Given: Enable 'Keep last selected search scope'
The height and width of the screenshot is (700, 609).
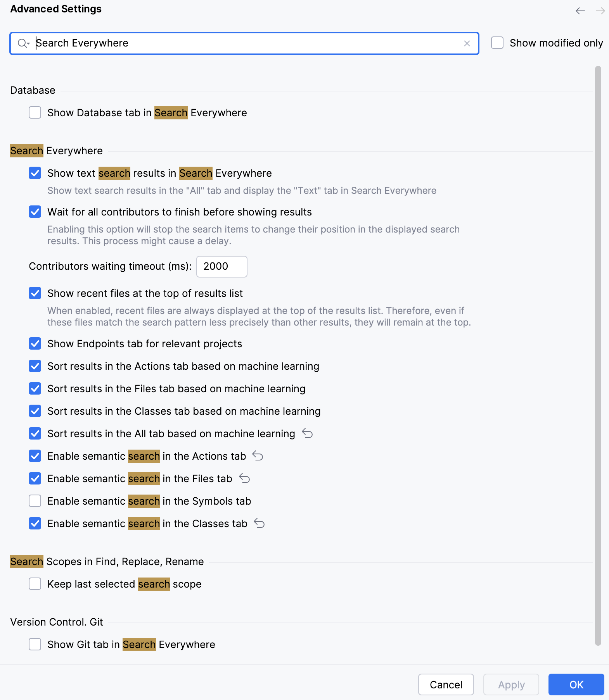Looking at the screenshot, I should [x=35, y=584].
